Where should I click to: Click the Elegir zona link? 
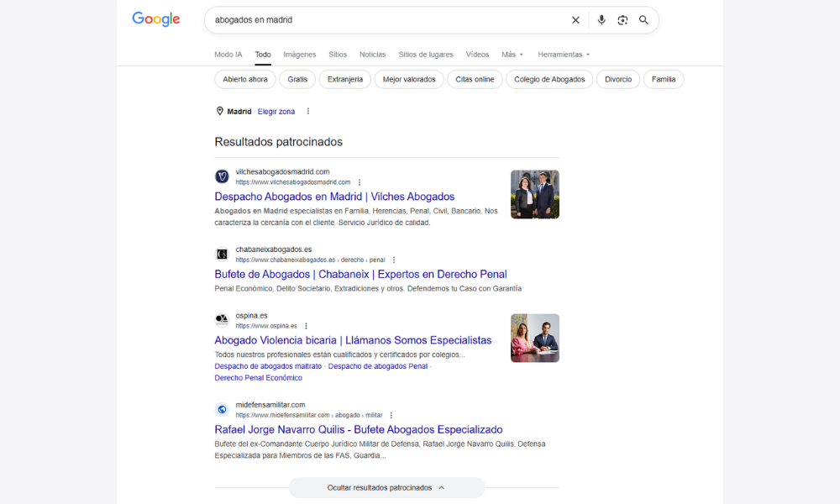pos(276,112)
